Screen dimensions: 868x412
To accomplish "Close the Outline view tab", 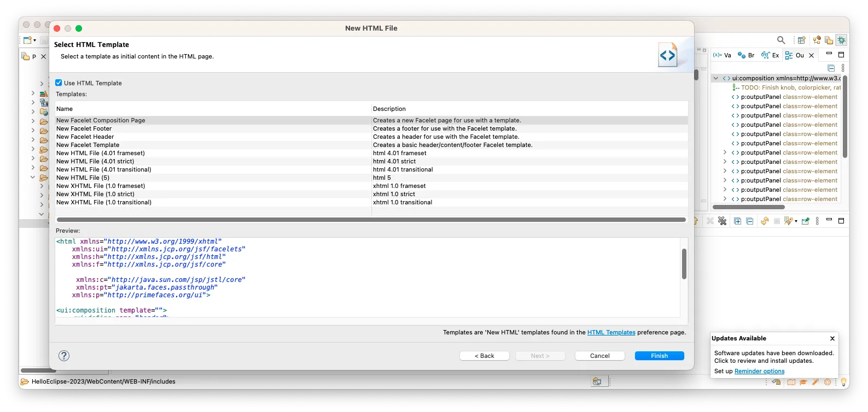I will point(812,55).
